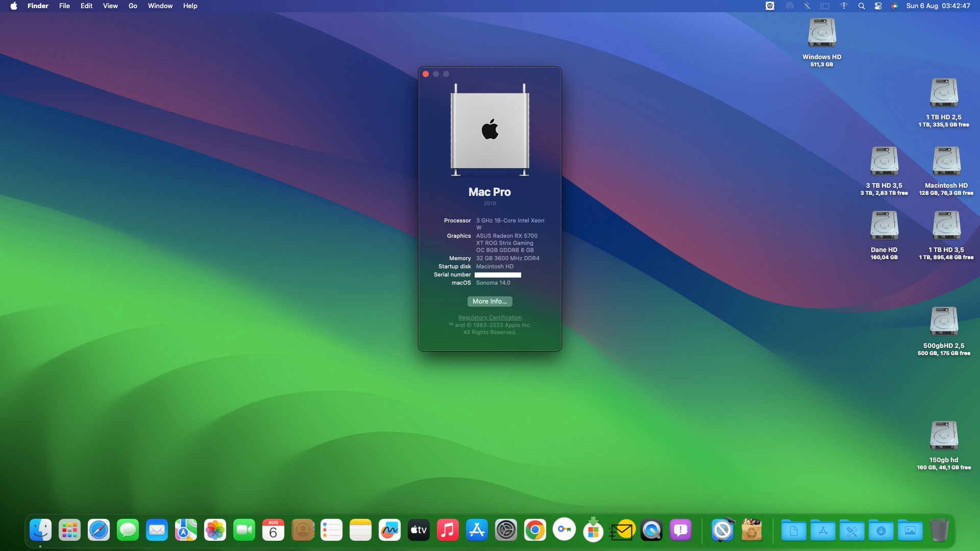Viewport: 980px width, 551px height.
Task: Activate Siri from the menu bar
Action: pyautogui.click(x=894, y=6)
